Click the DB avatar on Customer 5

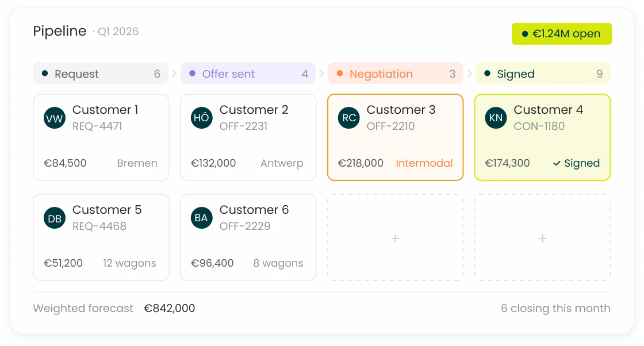point(55,218)
